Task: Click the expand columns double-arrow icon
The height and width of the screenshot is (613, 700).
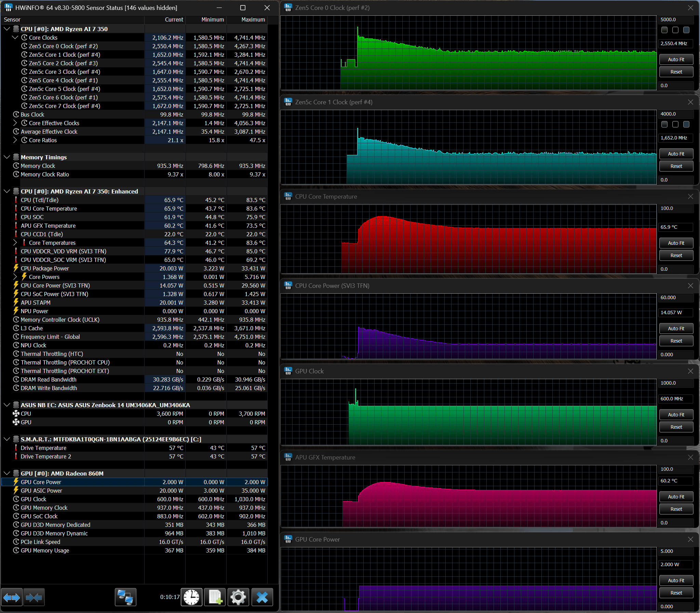Action: (12, 597)
